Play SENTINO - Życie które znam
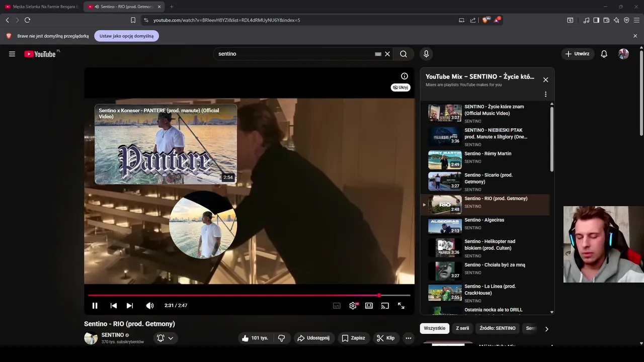 (x=485, y=113)
